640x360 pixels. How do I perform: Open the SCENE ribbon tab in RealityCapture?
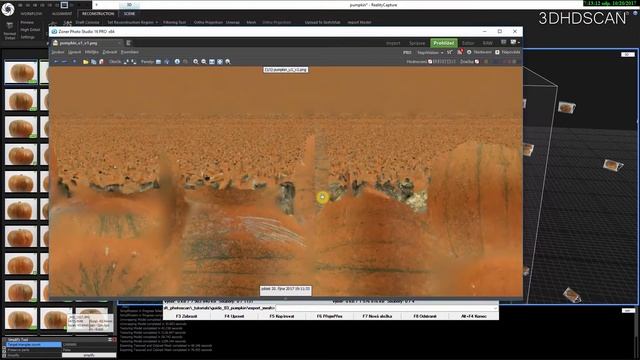129,13
